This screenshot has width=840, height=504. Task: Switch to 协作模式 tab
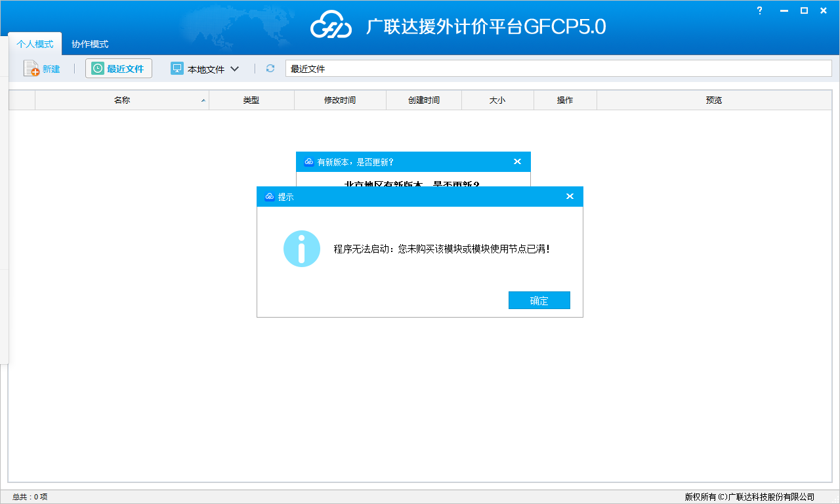point(90,44)
